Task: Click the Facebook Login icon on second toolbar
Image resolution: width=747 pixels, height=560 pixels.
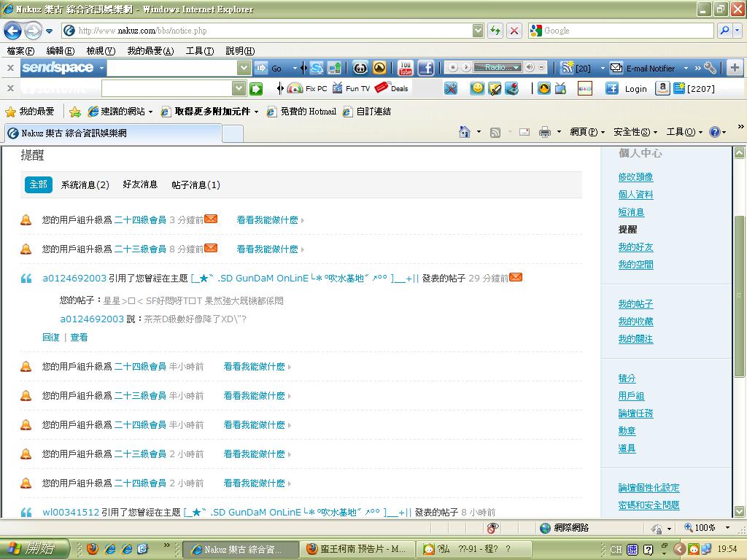Action: coord(612,88)
